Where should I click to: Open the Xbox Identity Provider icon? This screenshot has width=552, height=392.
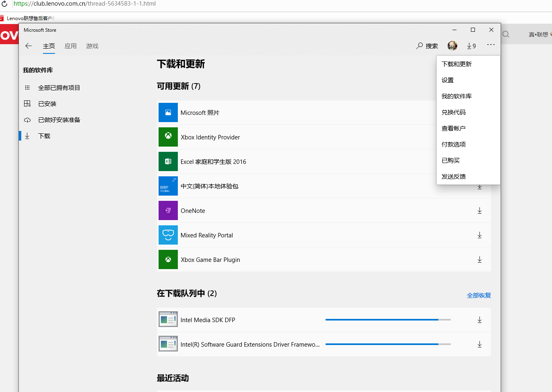point(168,137)
